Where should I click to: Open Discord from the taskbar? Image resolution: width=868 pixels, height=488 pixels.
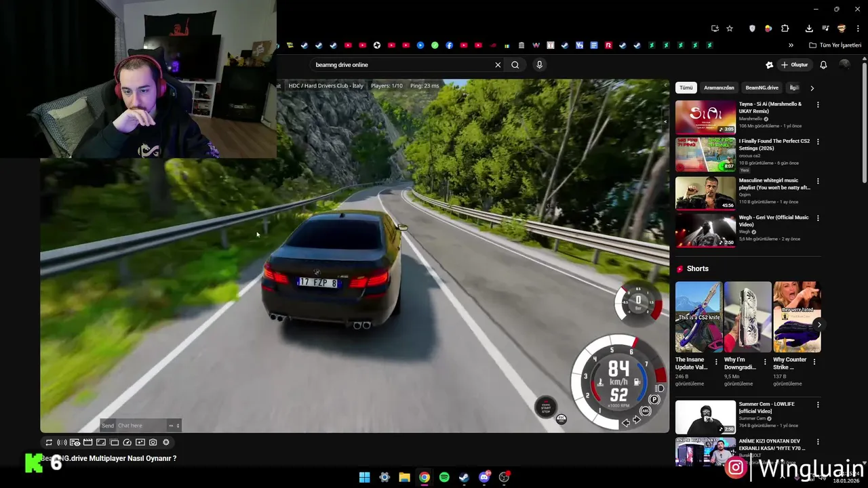[484, 477]
